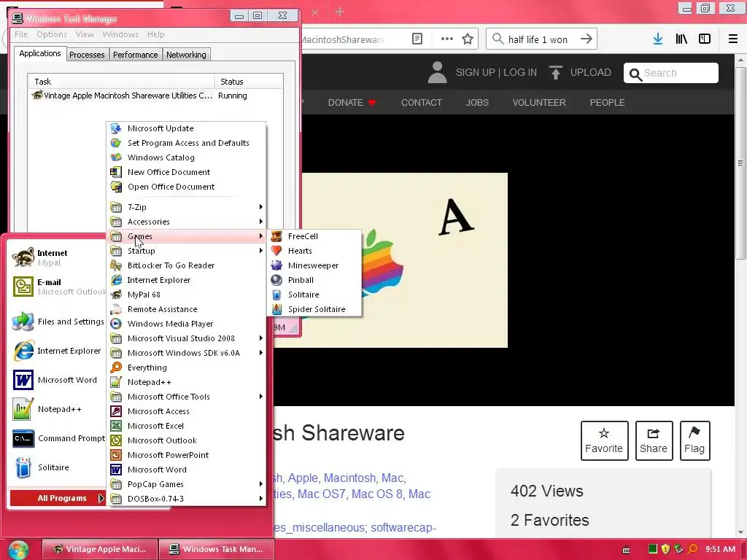Open Set Program Access and Defaults

click(x=186, y=144)
